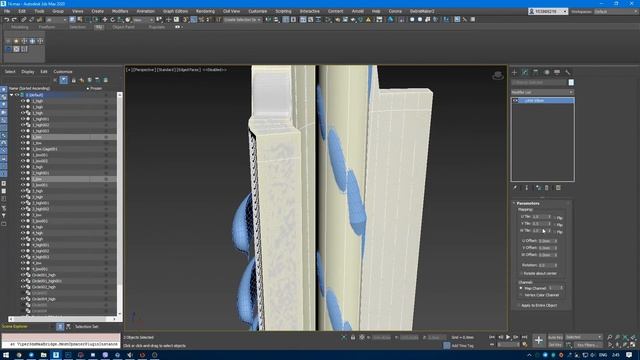Click the Play Animation button
Screen dimensions: 640x360
(x=508, y=337)
